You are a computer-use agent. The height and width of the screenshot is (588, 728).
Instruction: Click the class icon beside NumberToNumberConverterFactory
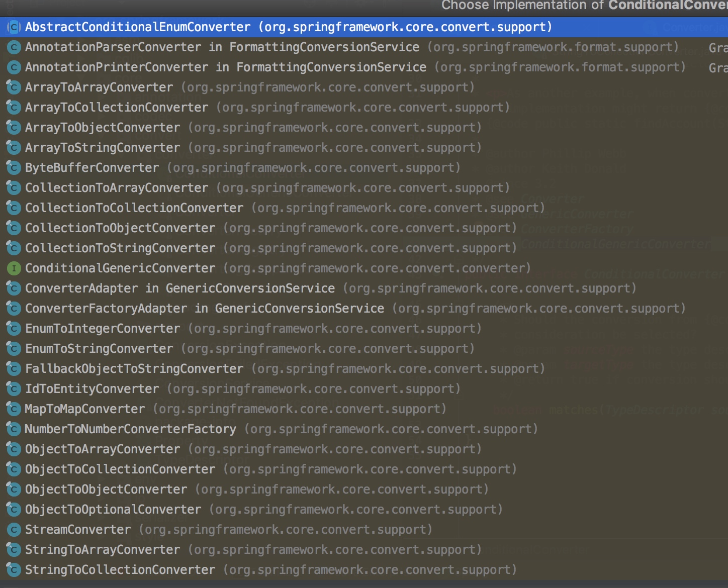14,429
